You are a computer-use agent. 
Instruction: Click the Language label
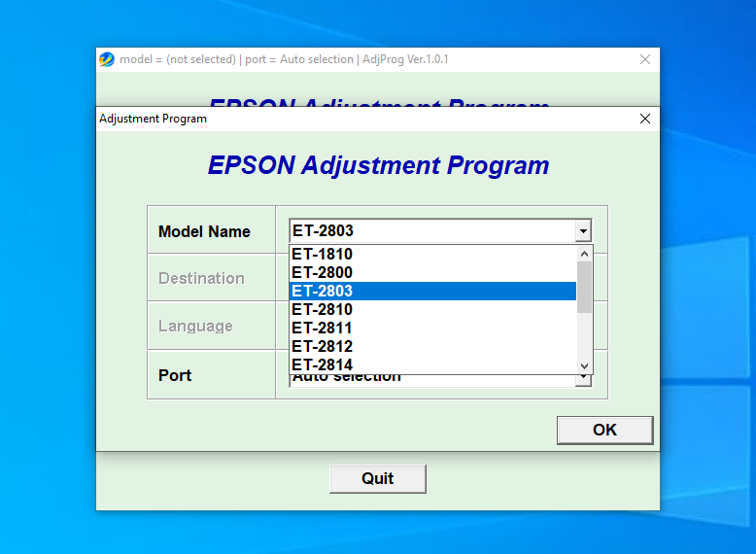(x=195, y=326)
